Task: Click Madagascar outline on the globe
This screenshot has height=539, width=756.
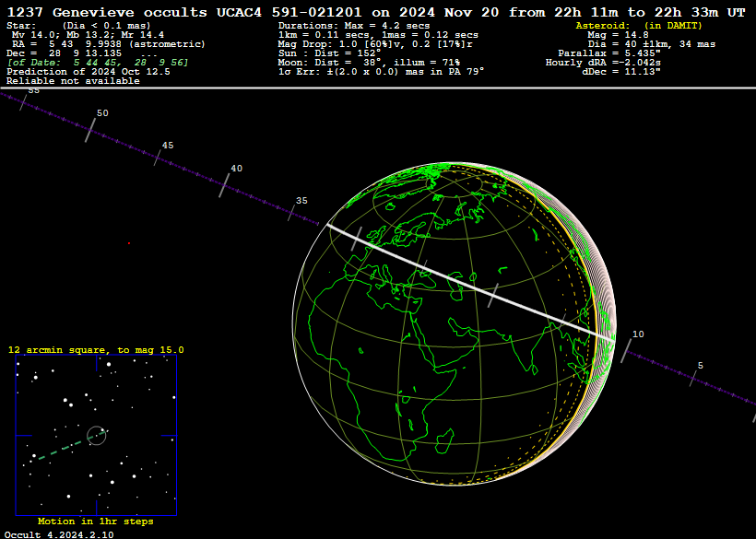Action: [445, 442]
